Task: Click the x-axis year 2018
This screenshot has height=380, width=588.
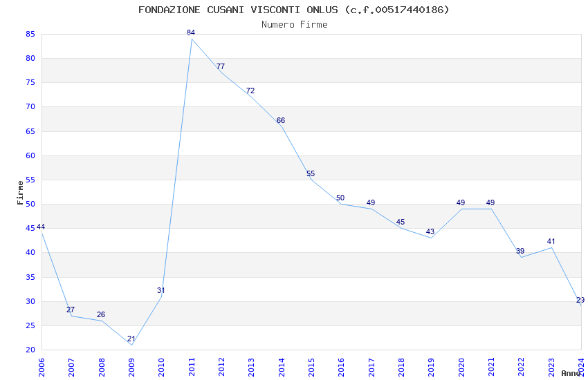Action: (x=401, y=367)
